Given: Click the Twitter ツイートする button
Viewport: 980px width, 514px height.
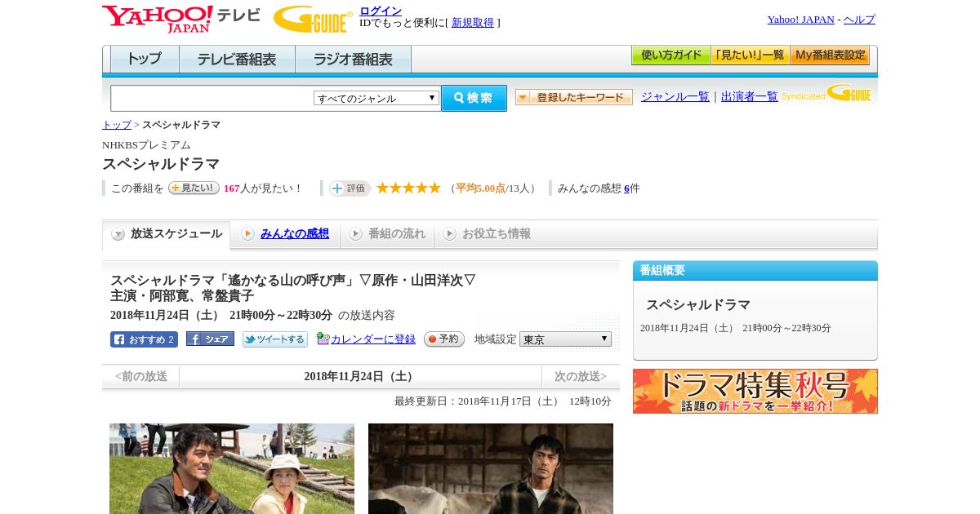Looking at the screenshot, I should pyautogui.click(x=275, y=339).
